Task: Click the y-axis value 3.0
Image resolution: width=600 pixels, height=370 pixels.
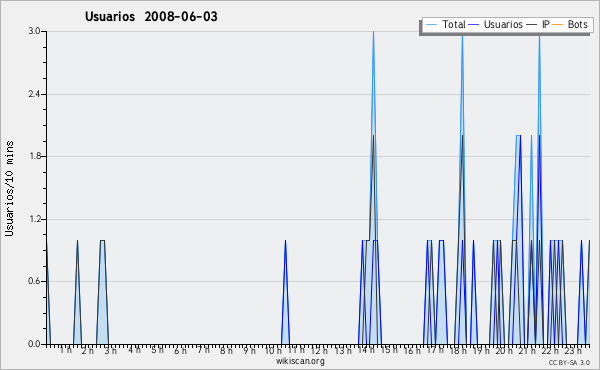Action: tap(34, 31)
